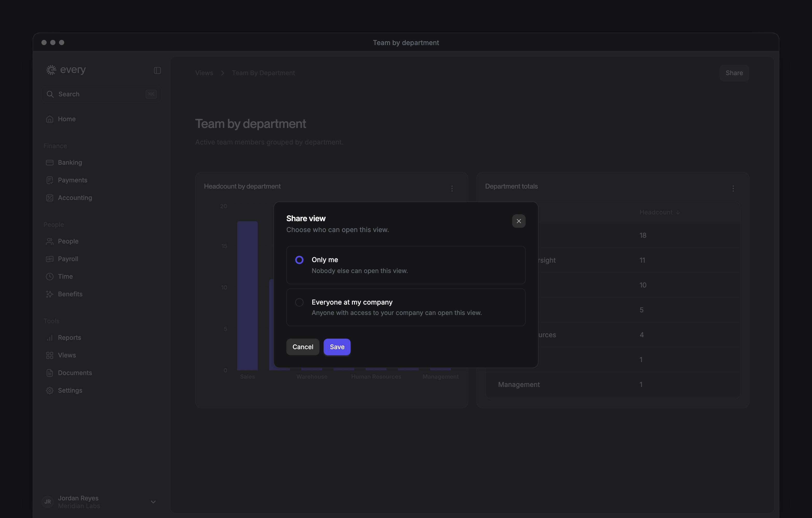Collapse the sidebar panel icon
Image resolution: width=812 pixels, height=518 pixels.
pos(157,70)
